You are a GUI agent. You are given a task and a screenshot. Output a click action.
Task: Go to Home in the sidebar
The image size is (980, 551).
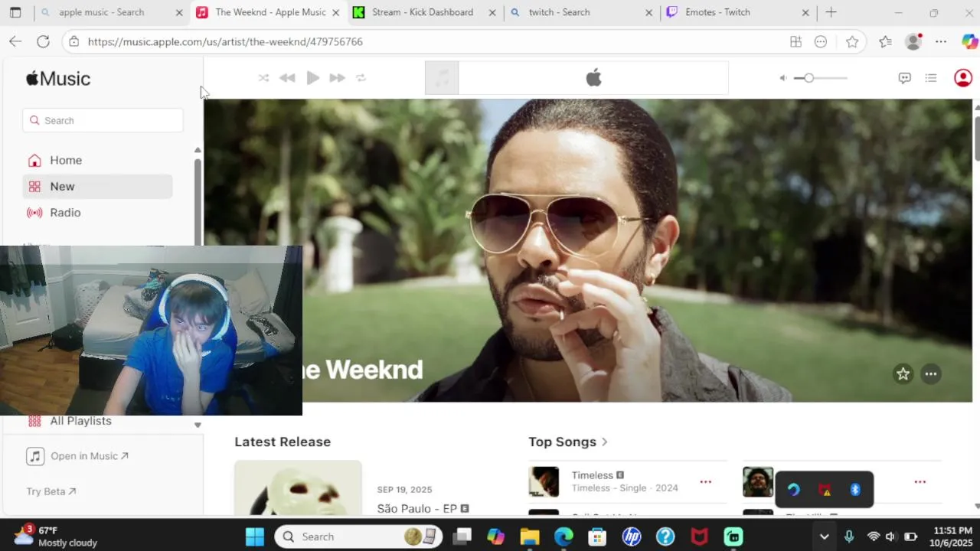(97, 160)
